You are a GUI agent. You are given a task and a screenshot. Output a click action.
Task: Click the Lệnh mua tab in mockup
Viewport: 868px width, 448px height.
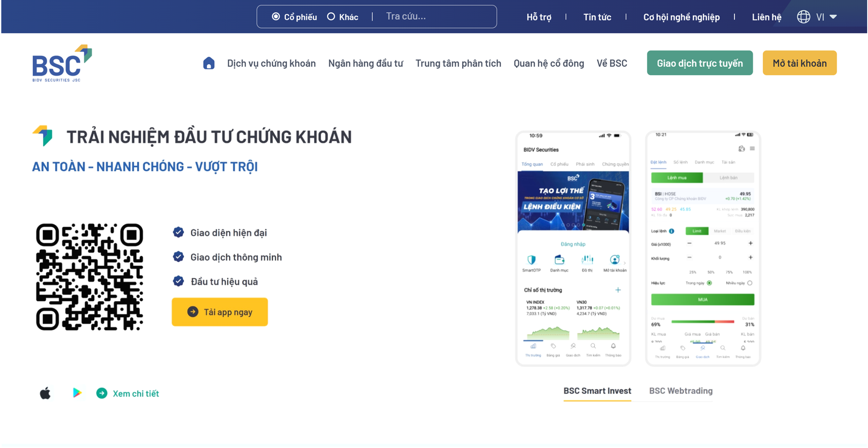677,178
